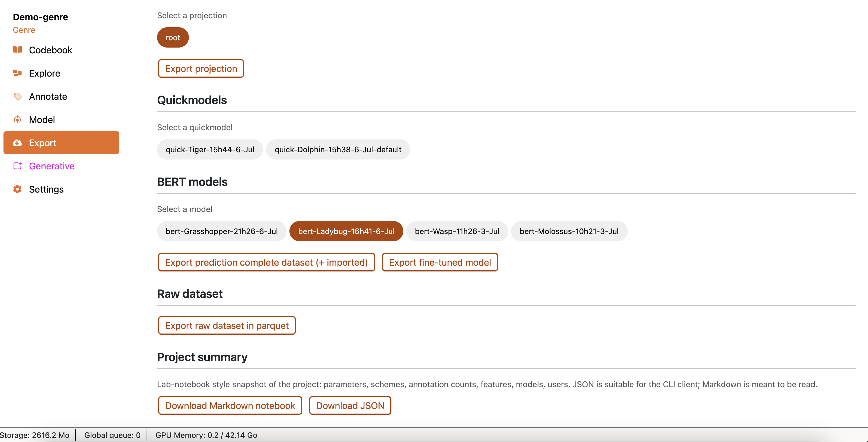Viewport: 868px width, 442px height.
Task: Click the Annotate tag icon
Action: (17, 97)
